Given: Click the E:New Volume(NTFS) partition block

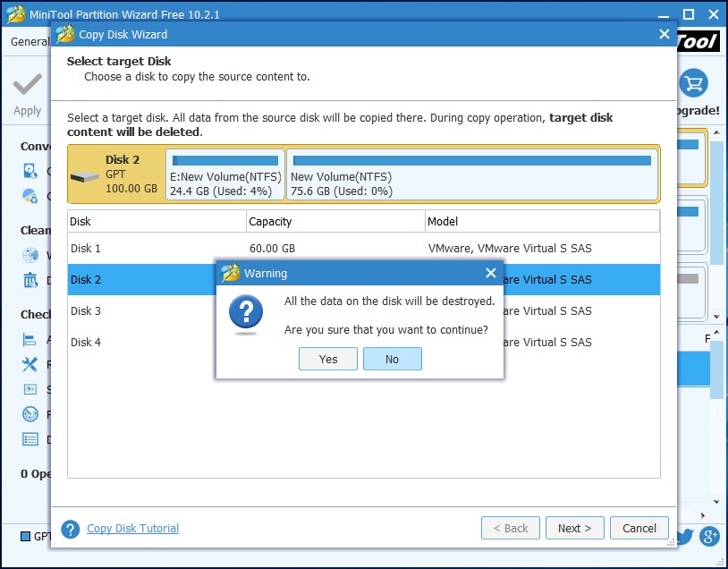Looking at the screenshot, I should [225, 174].
